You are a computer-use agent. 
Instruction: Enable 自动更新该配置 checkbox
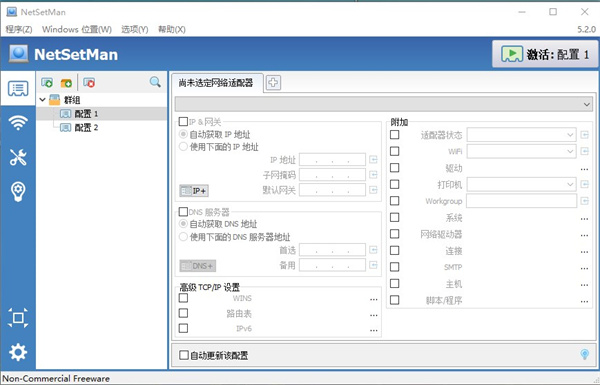coord(184,355)
